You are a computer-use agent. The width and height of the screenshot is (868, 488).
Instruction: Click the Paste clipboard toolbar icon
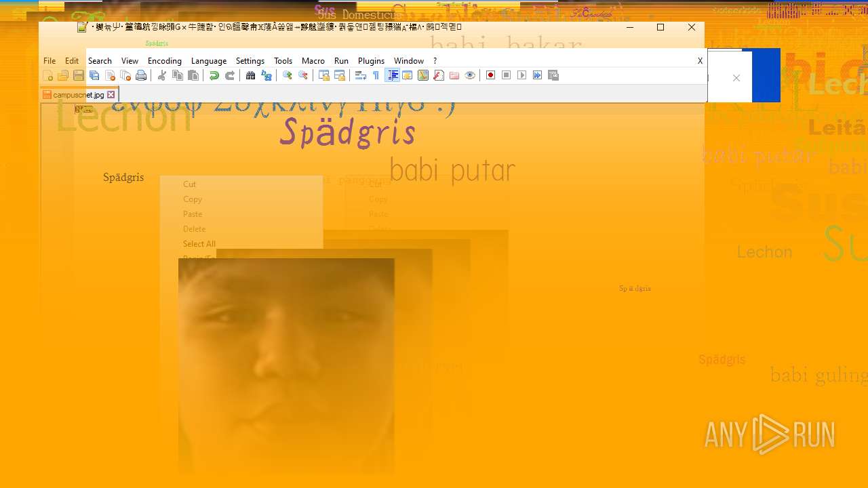pos(193,75)
